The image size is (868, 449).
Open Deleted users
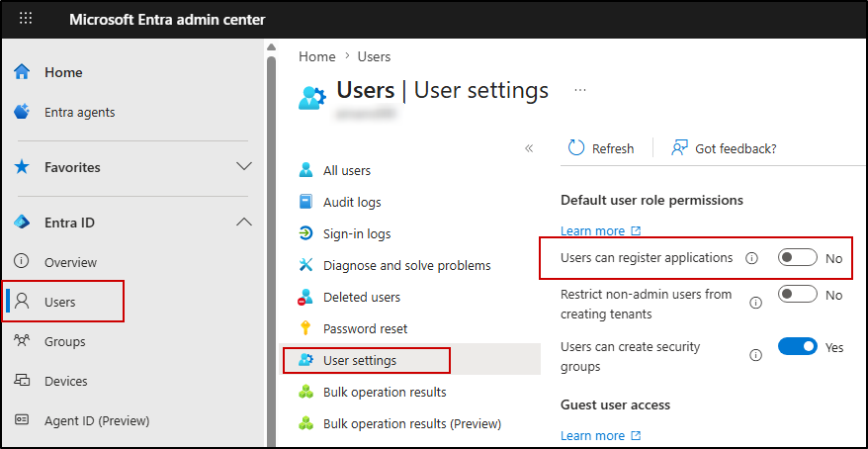tap(362, 298)
